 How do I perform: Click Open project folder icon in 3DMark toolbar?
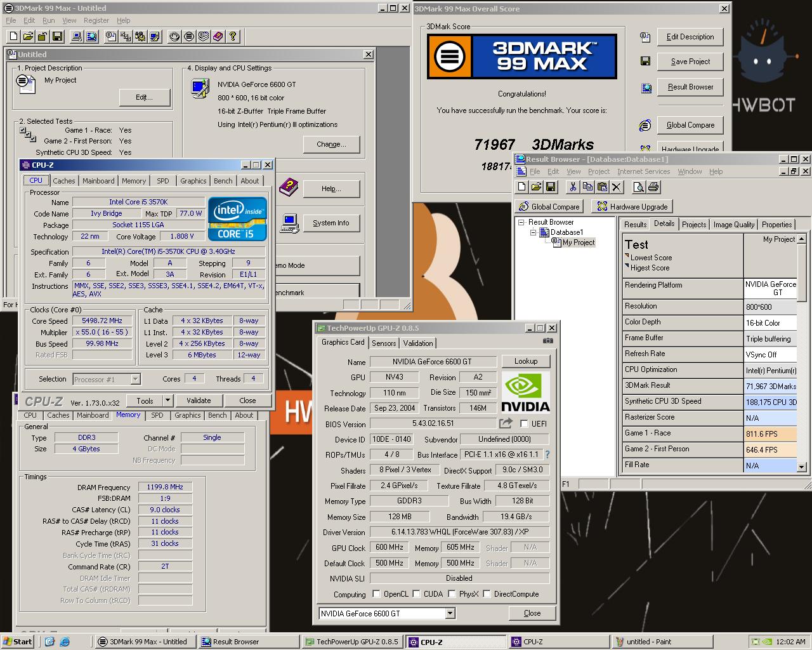(x=27, y=37)
